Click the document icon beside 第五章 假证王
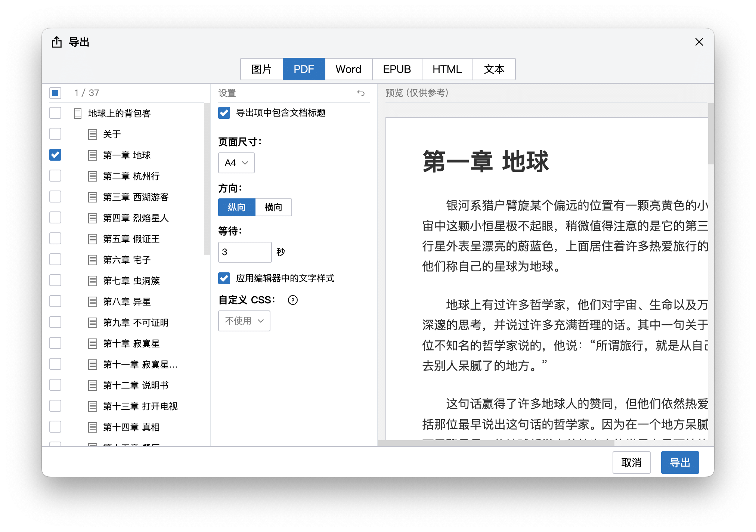Viewport: 756px width, 532px height. click(93, 239)
